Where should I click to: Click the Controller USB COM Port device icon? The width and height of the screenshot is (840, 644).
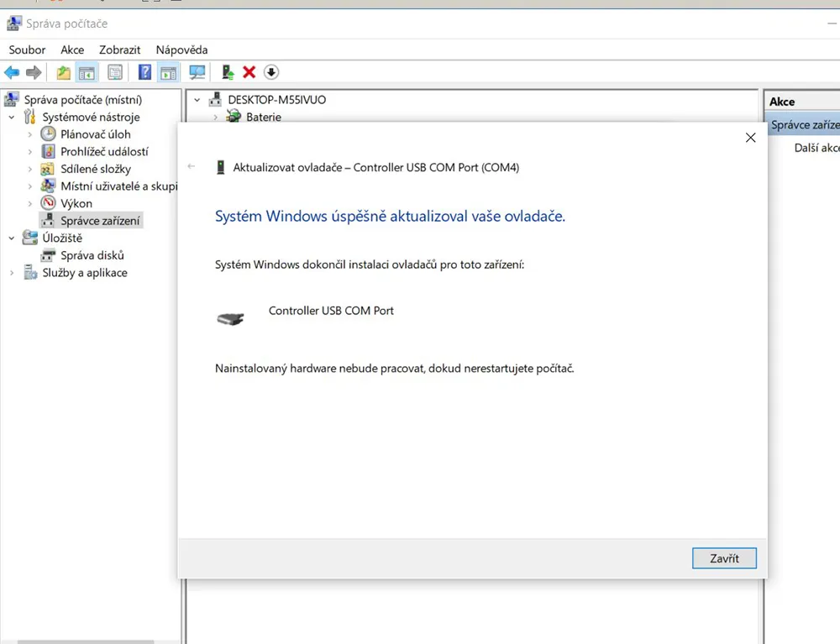pyautogui.click(x=230, y=319)
